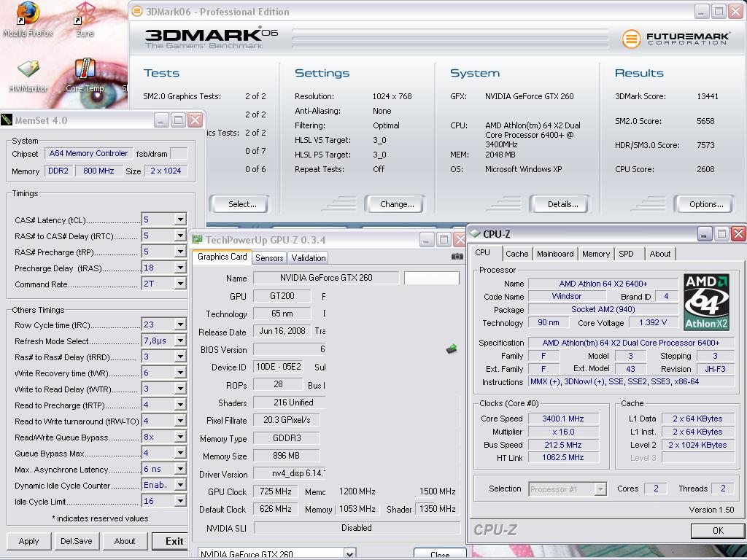Open the GPU-Z graphics card selector dropdown

[x=349, y=554]
